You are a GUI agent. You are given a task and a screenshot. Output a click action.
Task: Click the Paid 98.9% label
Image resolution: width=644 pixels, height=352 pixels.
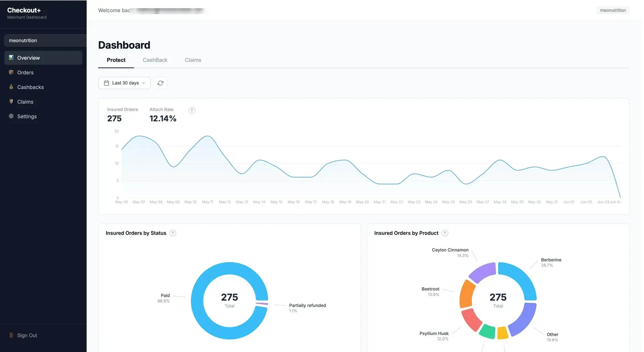[x=164, y=298]
